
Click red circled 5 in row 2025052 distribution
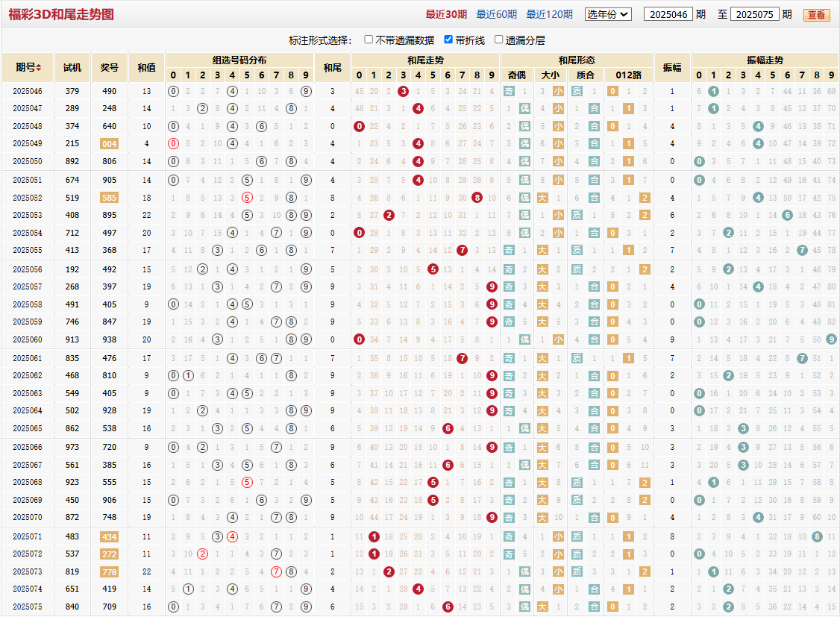247,198
